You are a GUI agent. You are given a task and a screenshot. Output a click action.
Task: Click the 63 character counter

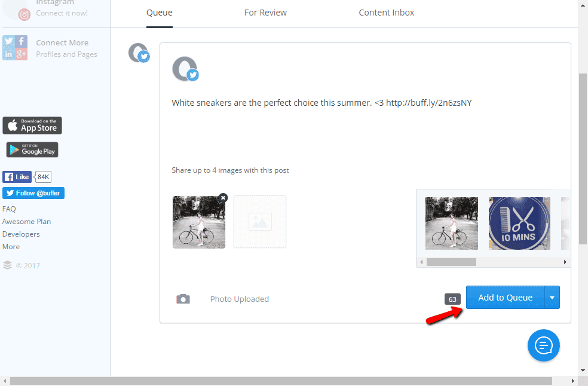point(452,299)
